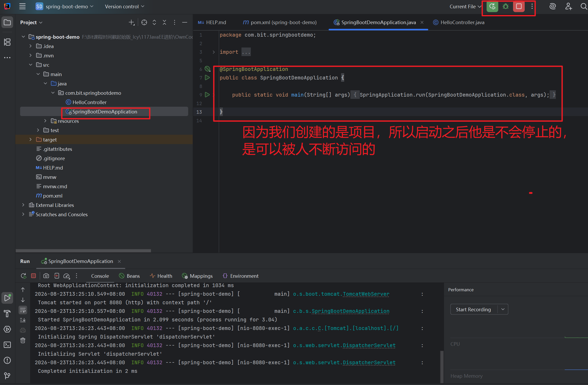The image size is (588, 385).
Task: Open Project panel options menu
Action: 175,23
